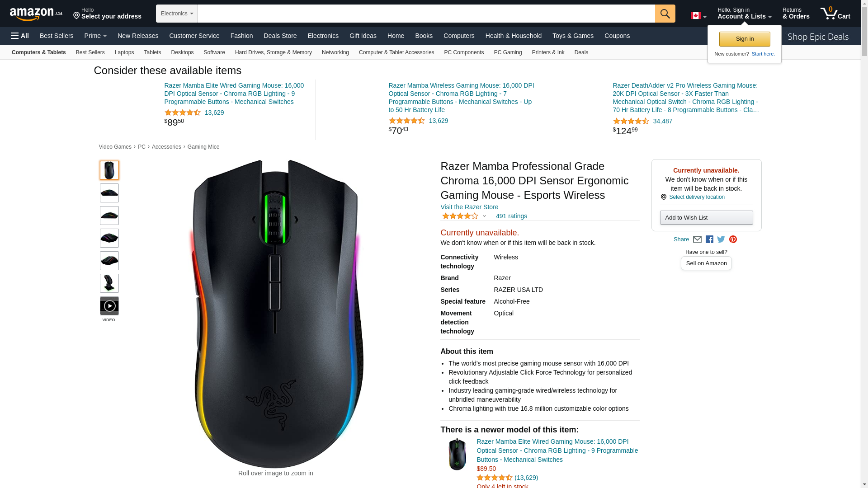Select the mouse on dock thumbnail
This screenshot has height=488, width=868.
tap(109, 283)
